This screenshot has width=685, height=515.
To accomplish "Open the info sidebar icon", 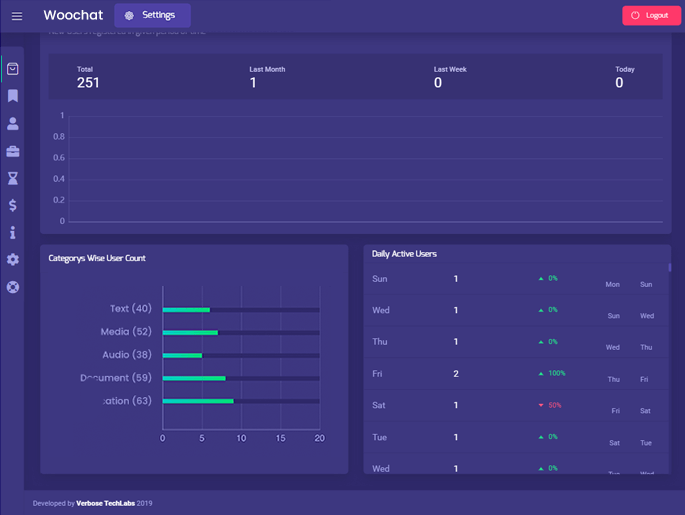I will (13, 232).
